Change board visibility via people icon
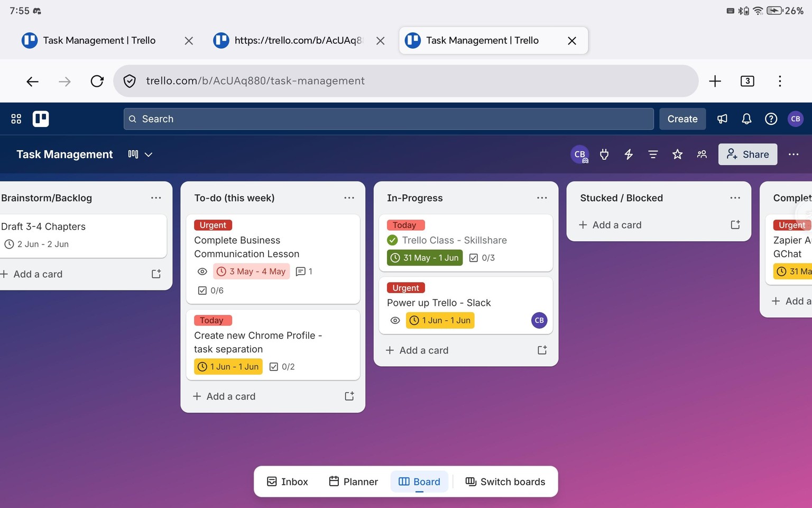 point(702,155)
